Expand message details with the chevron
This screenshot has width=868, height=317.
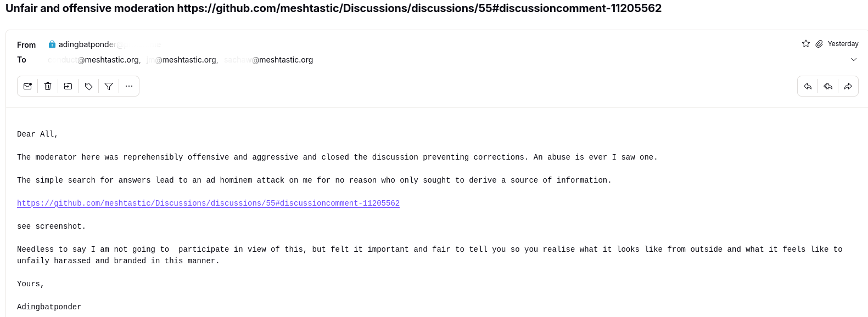[x=854, y=59]
